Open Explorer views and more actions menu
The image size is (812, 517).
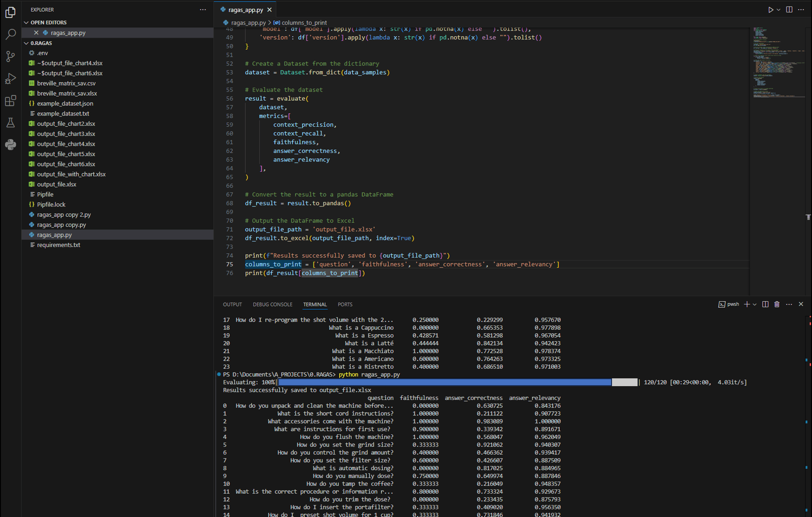(x=203, y=9)
